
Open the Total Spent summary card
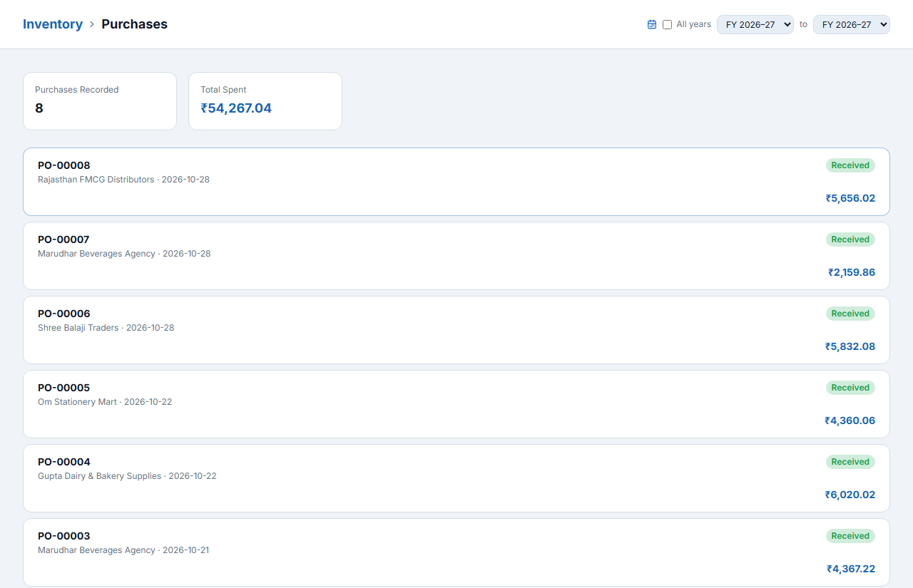(x=265, y=101)
